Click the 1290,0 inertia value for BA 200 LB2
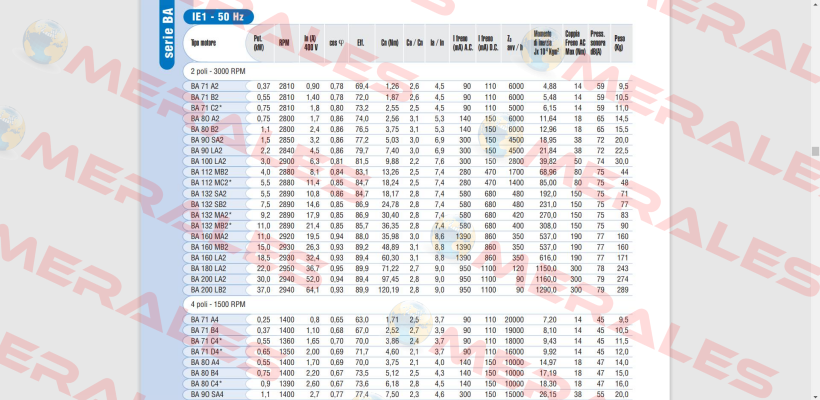The width and height of the screenshot is (820, 400). [546, 290]
